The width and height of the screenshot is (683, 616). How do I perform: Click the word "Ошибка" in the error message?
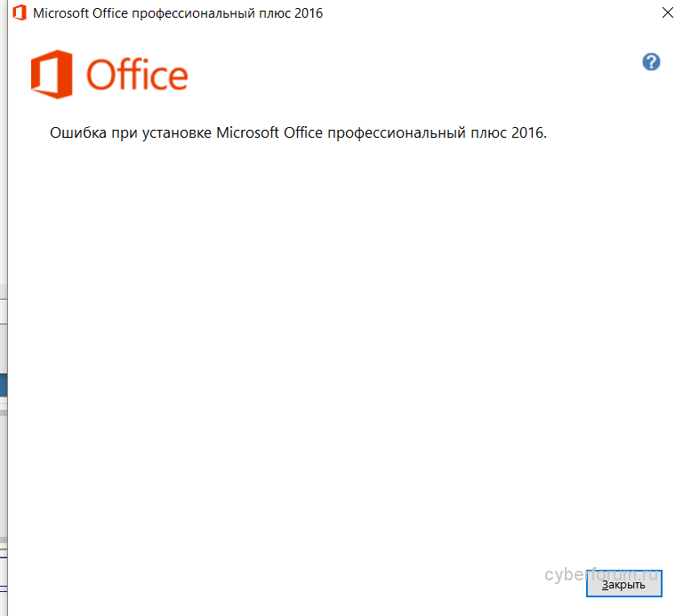click(78, 133)
